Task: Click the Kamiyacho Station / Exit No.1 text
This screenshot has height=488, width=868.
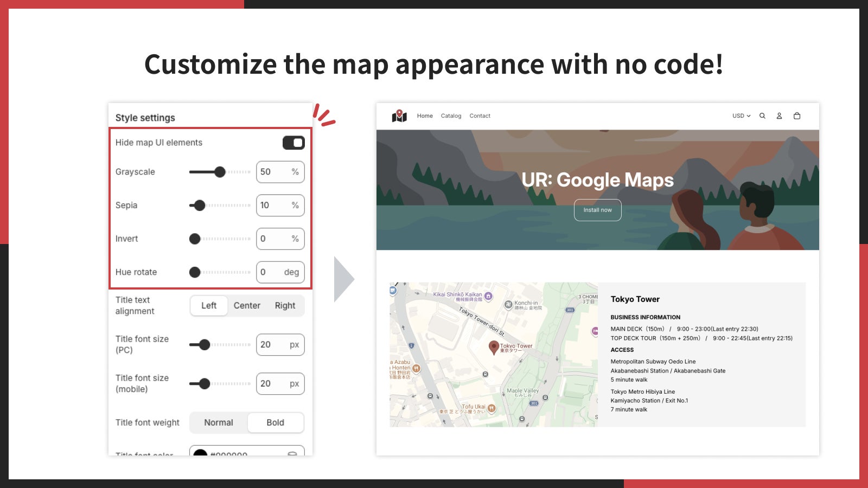Action: [x=649, y=401]
